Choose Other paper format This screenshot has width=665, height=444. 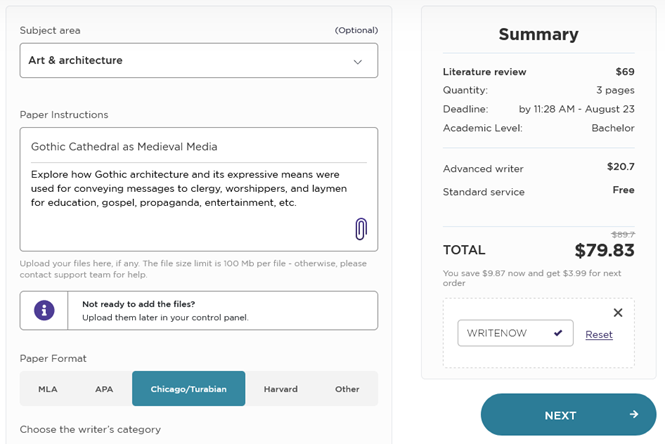coord(347,389)
